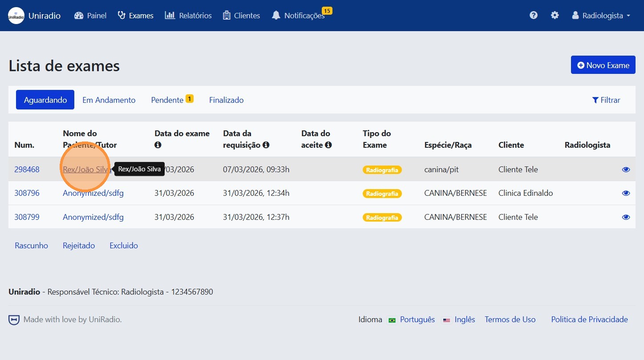Open the help question mark icon
The height and width of the screenshot is (360, 644).
[533, 16]
